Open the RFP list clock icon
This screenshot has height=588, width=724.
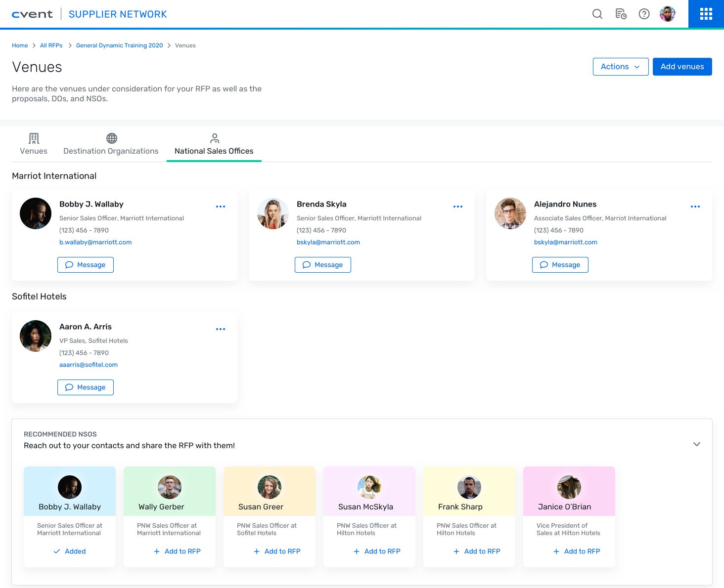621,14
